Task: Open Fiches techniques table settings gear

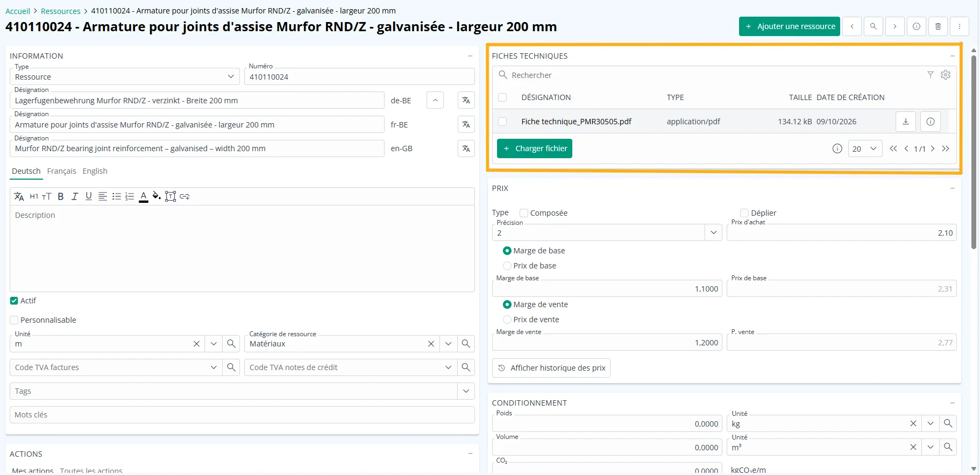Action: pos(946,75)
